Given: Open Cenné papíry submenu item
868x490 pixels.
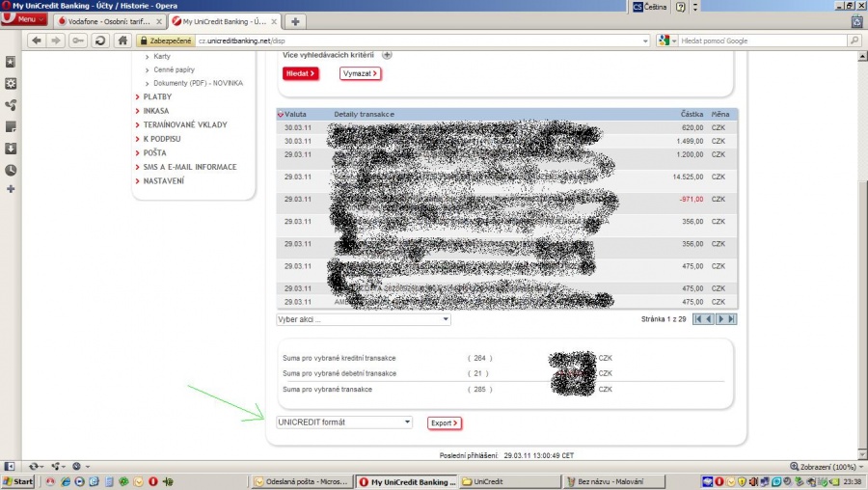Looking at the screenshot, I should pyautogui.click(x=174, y=69).
